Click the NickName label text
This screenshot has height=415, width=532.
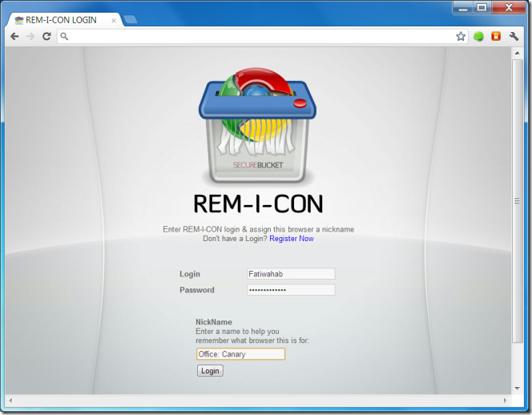coord(214,322)
